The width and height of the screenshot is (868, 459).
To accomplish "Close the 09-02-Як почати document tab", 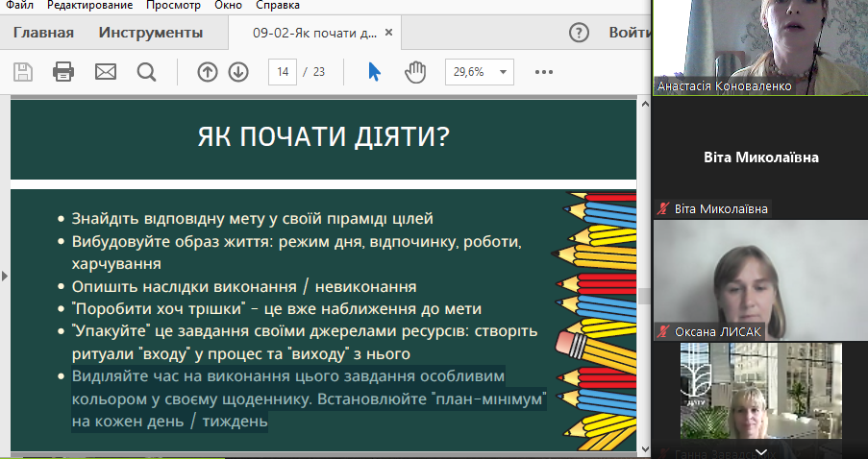I will tap(389, 33).
